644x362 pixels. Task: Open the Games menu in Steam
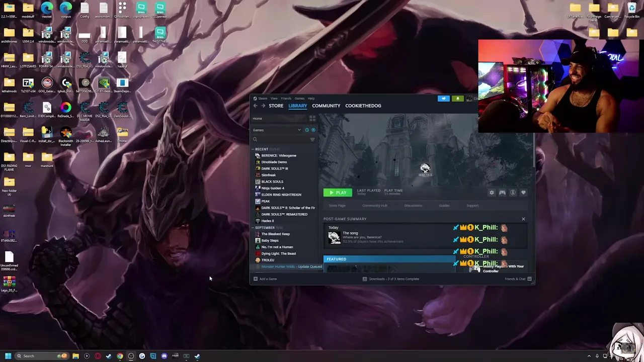299,99
